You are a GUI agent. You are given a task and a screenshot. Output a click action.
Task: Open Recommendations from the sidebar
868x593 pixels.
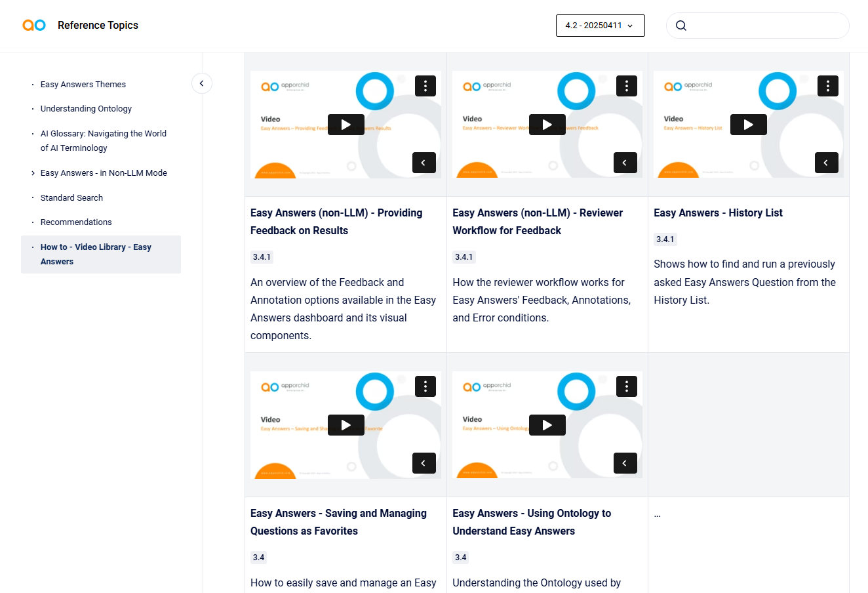click(76, 222)
